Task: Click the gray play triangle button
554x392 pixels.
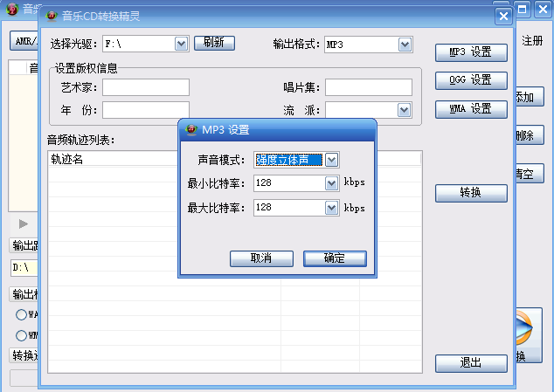Action: [x=24, y=224]
